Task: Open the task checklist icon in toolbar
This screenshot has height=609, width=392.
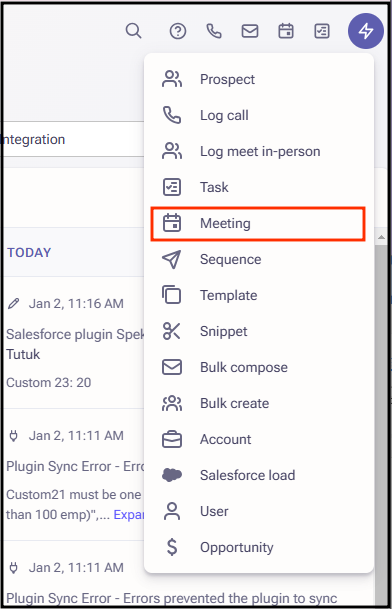Action: coord(322,31)
